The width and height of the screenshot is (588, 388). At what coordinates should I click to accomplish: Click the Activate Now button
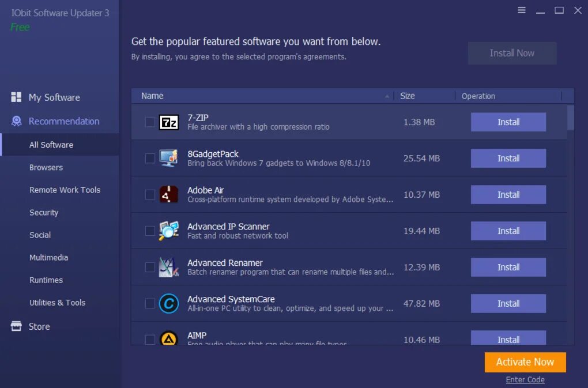point(525,362)
